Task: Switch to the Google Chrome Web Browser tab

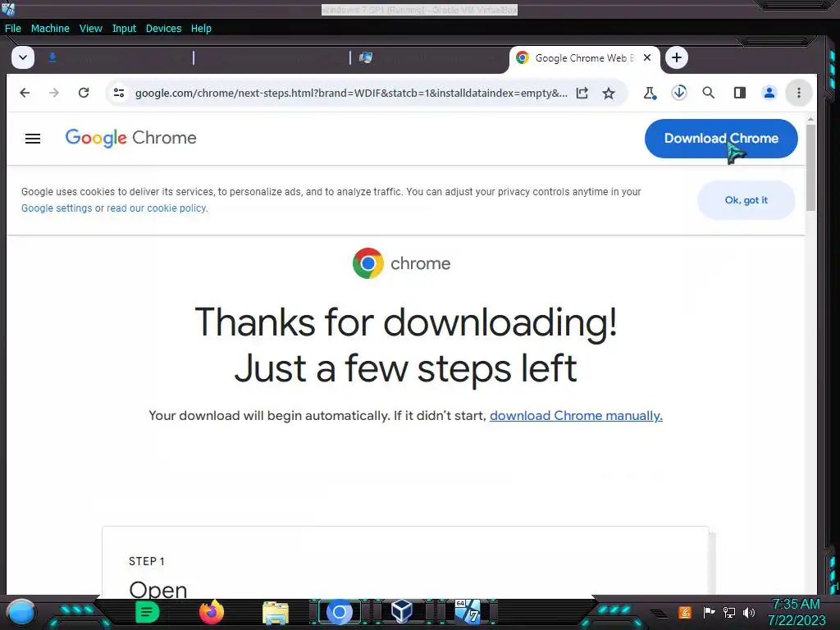Action: click(x=584, y=58)
